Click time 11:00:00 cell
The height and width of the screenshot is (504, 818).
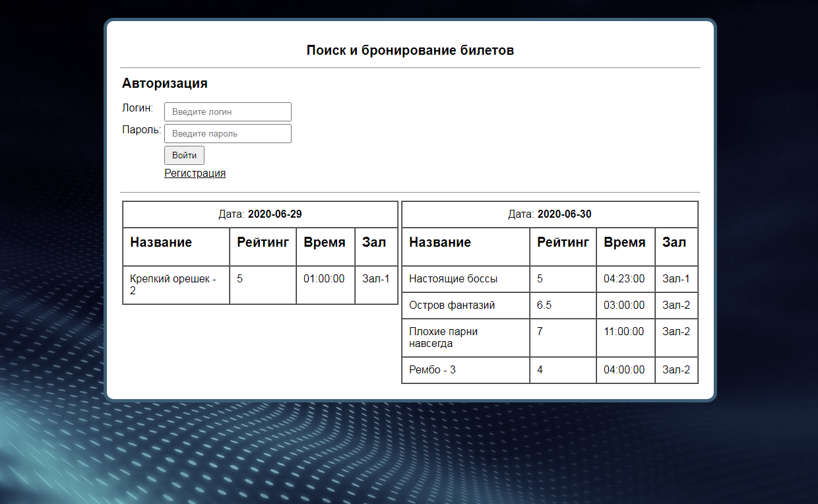pos(625,338)
